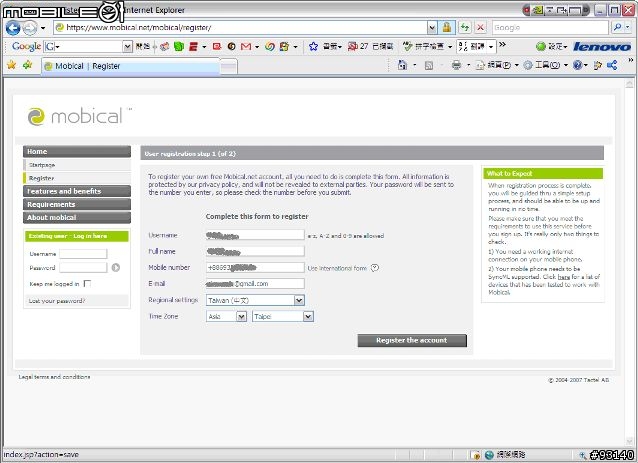Expand the Google toolbar search box dropdown

(127, 47)
